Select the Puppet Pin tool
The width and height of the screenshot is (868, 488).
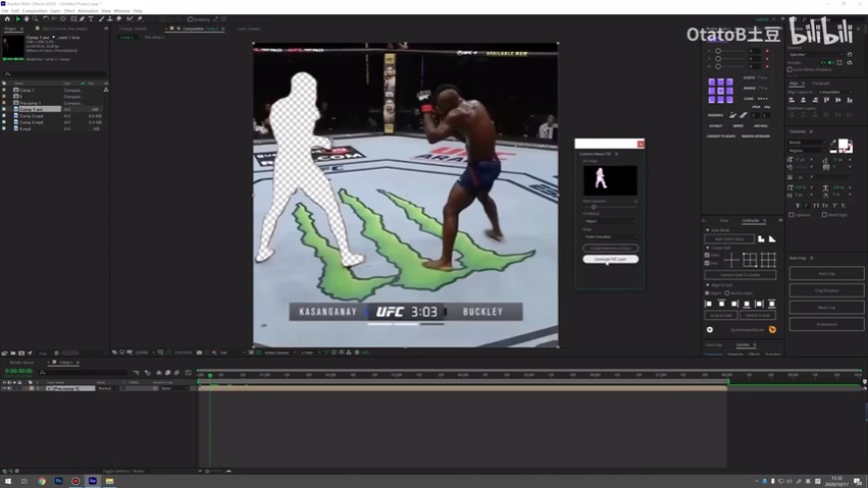[x=140, y=19]
